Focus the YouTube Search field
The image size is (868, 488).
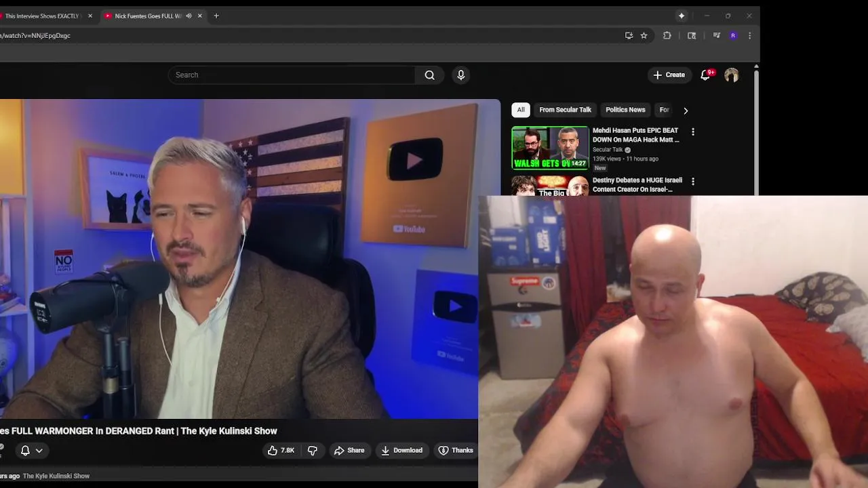[x=292, y=75]
